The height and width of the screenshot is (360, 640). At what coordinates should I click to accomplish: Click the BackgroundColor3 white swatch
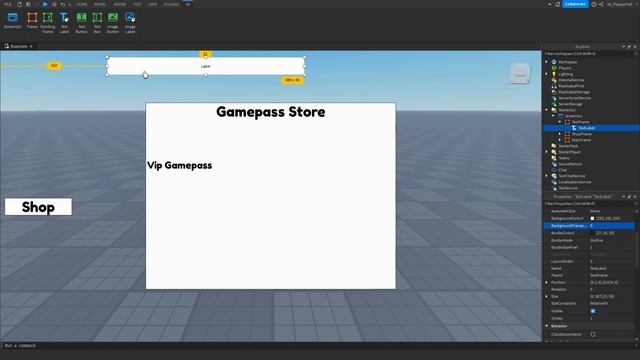pos(592,218)
